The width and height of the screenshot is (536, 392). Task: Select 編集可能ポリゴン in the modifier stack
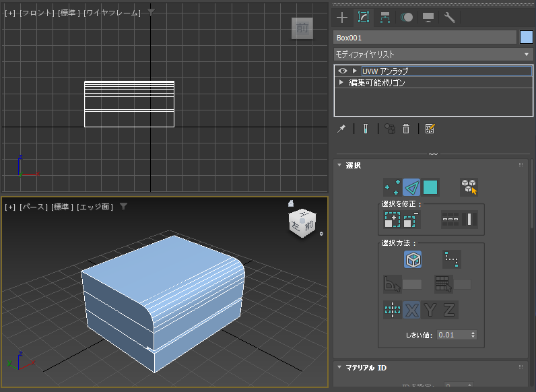376,82
